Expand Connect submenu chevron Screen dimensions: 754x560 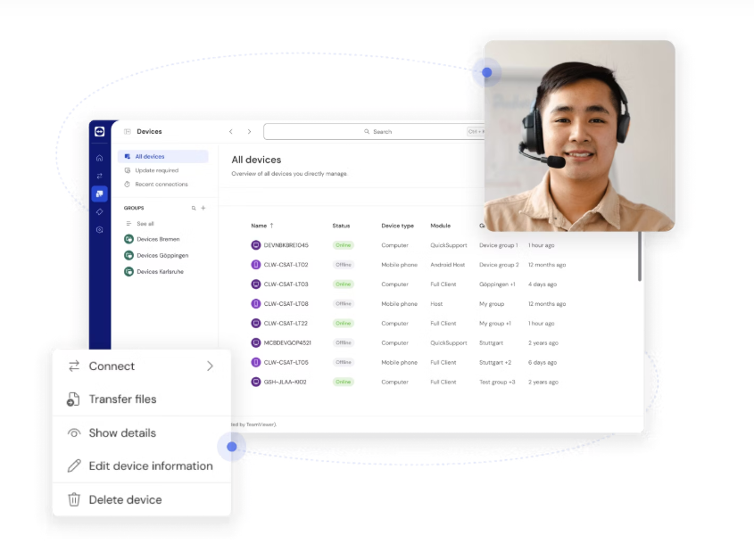(x=211, y=366)
